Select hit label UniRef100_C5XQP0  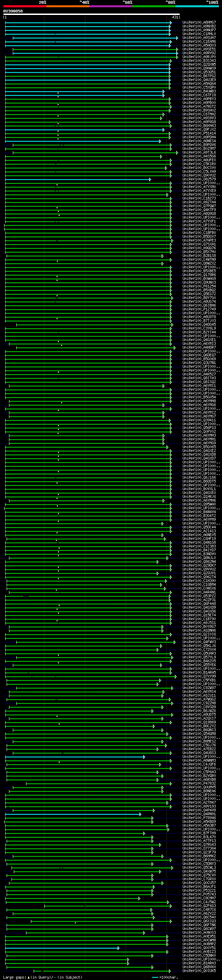(199, 88)
